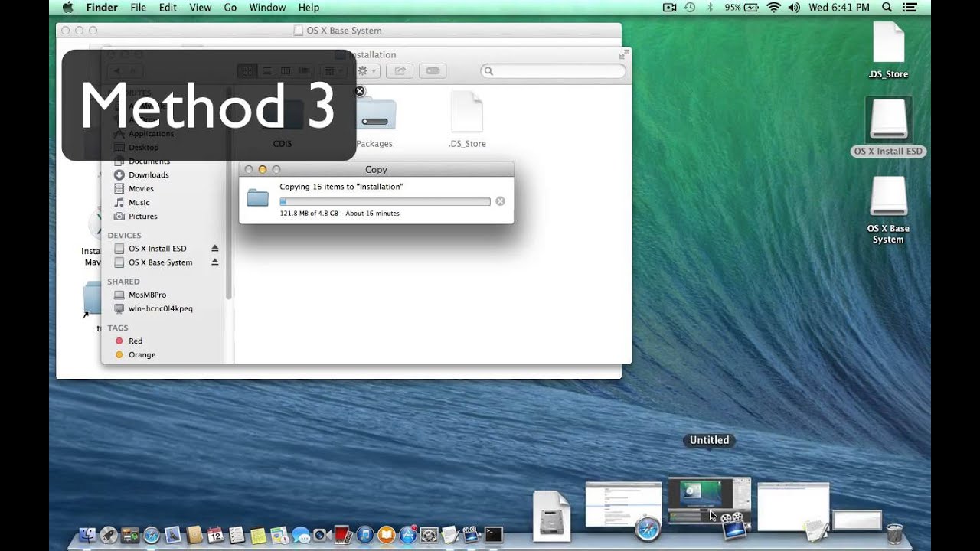
Task: Click the copy progress bar
Action: pyautogui.click(x=385, y=202)
